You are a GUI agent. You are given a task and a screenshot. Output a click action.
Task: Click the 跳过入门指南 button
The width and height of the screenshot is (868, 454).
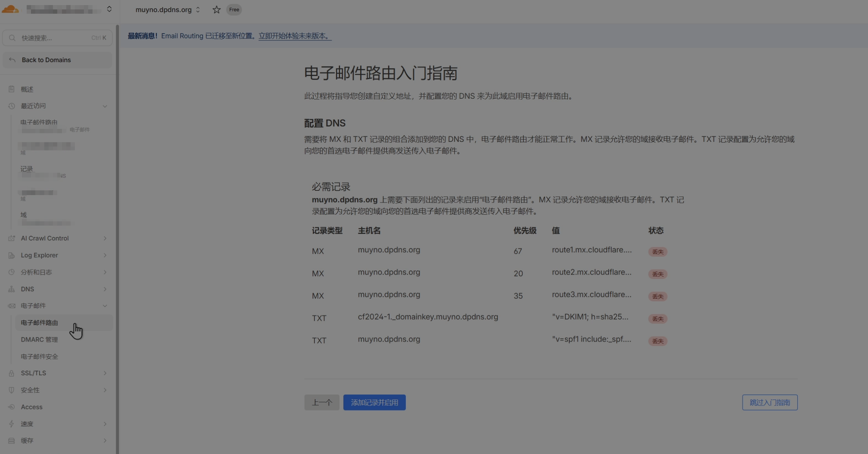coord(769,402)
